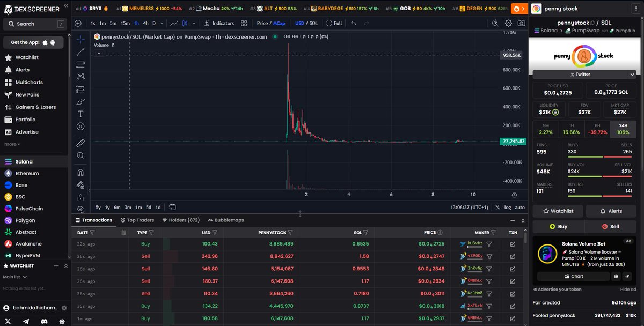Image resolution: width=644 pixels, height=326 pixels.
Task: Select the line chart style icon
Action: click(x=174, y=23)
